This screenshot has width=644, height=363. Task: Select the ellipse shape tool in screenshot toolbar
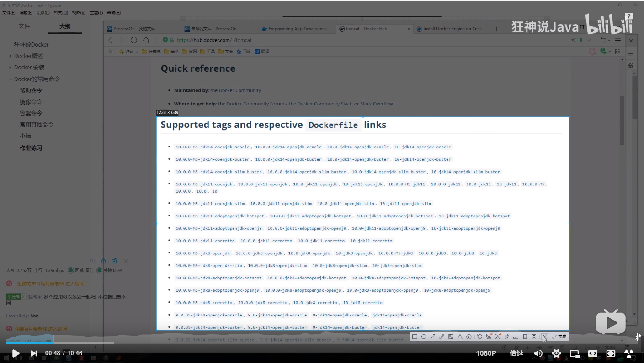coord(424,337)
